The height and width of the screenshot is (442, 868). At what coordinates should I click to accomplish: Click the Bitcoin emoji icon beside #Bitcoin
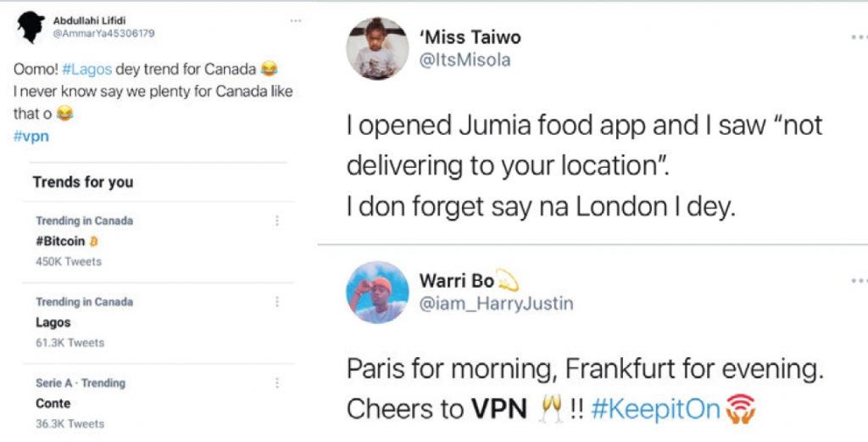point(93,242)
